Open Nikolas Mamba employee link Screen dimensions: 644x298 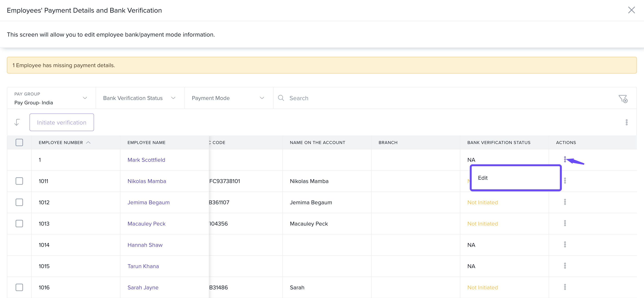pos(146,181)
